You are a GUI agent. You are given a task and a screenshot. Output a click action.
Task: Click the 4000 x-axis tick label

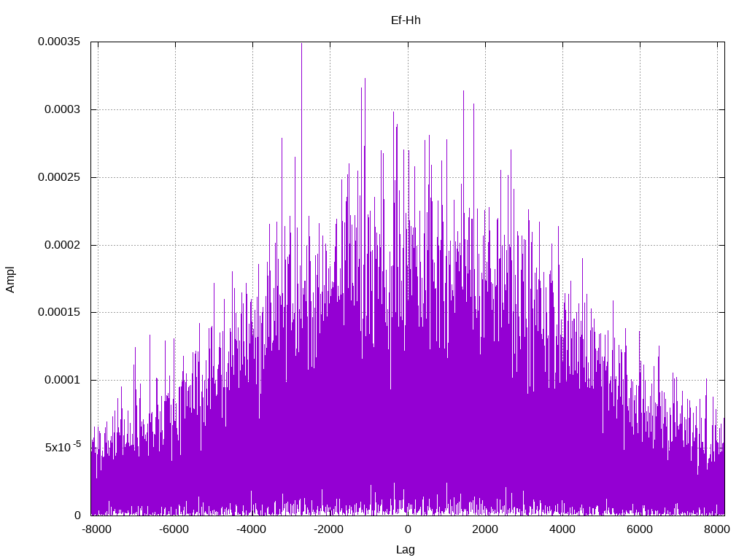point(562,529)
